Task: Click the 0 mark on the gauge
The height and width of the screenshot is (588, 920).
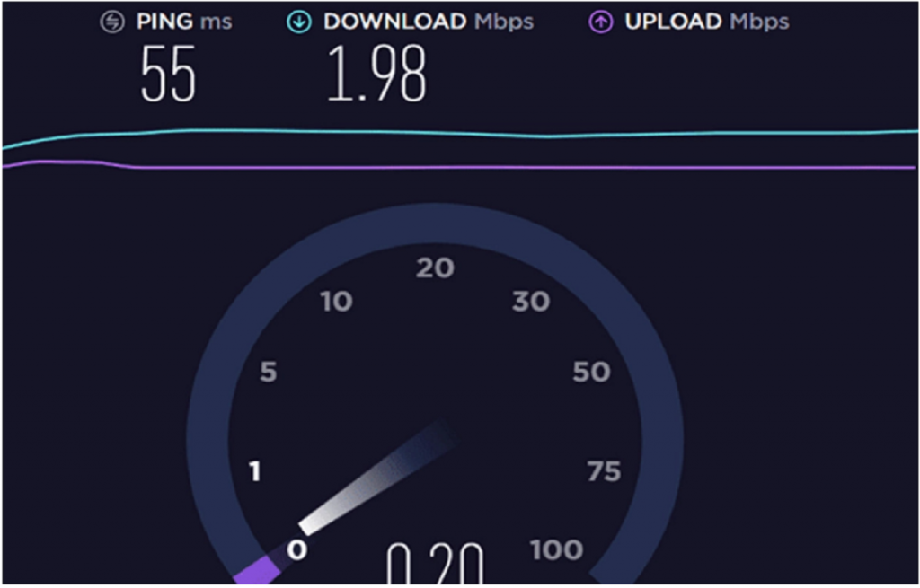Action: (x=296, y=550)
